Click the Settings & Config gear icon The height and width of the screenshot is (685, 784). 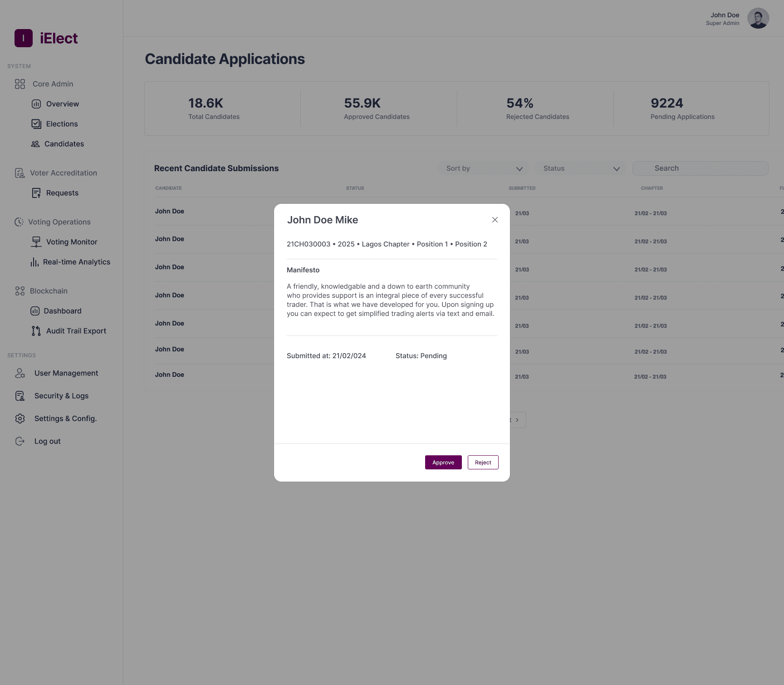point(20,419)
